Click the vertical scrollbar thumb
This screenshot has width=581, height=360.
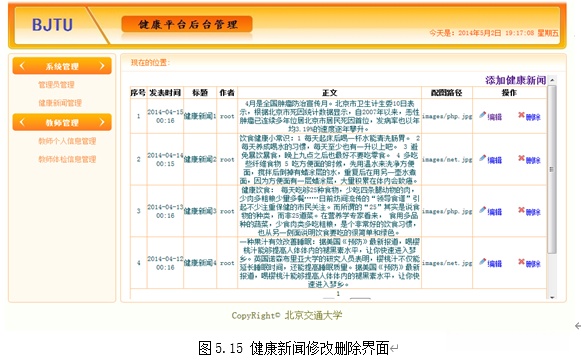[x=552, y=169]
